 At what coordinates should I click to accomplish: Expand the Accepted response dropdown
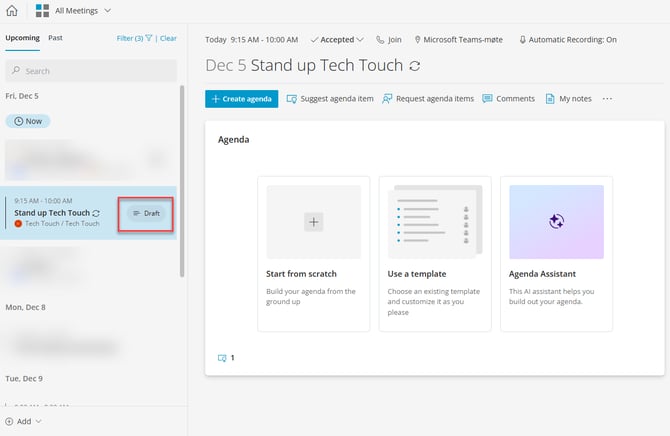pos(337,40)
